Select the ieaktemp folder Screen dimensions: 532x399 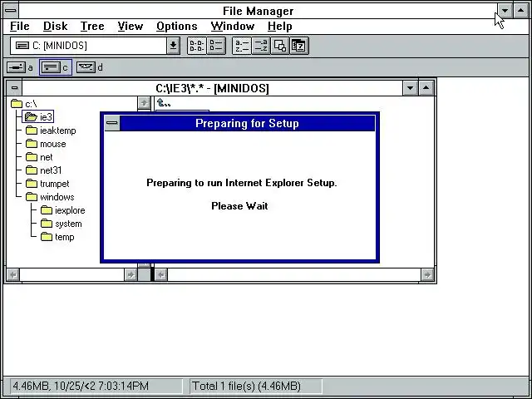click(x=51, y=131)
